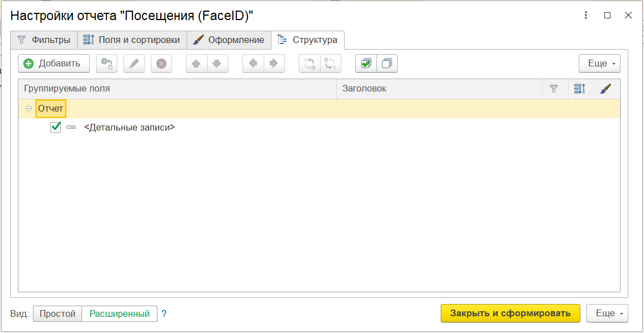Click the uncheck all boxes icon
The height and width of the screenshot is (333, 644).
387,64
